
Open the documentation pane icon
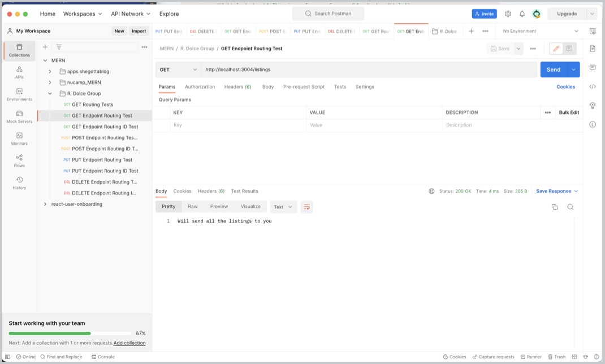click(593, 49)
